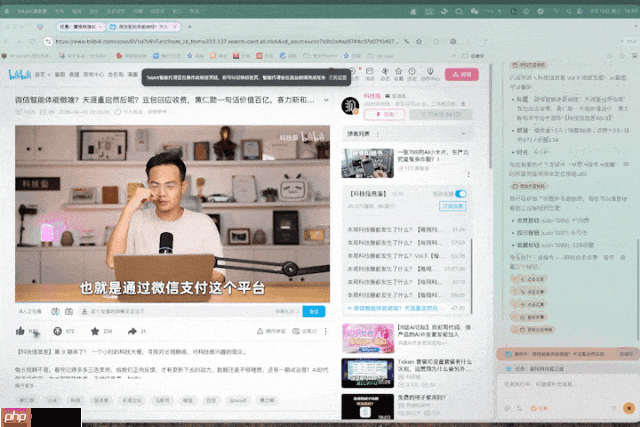Reload the page with refresh icon

(32, 41)
